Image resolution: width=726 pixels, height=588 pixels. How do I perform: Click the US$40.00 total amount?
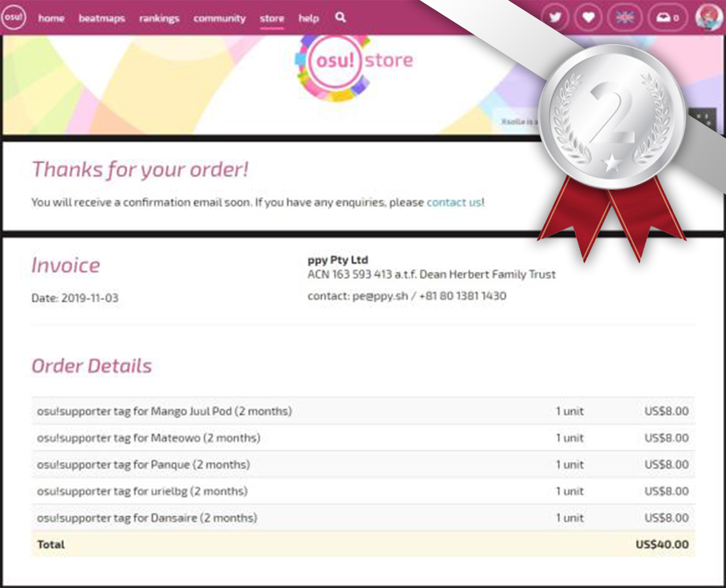pyautogui.click(x=662, y=544)
